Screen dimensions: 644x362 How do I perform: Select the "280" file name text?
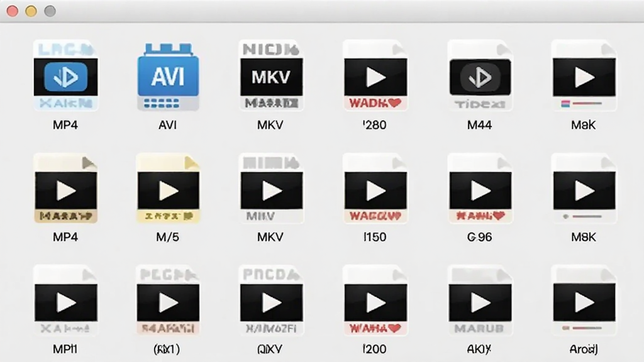pyautogui.click(x=375, y=125)
